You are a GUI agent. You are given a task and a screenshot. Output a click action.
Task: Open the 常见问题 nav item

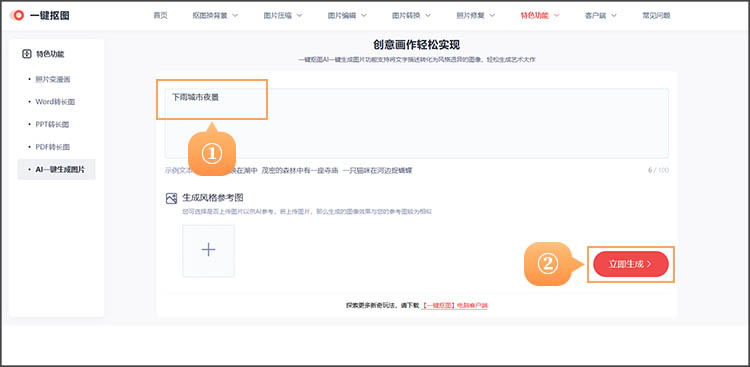click(656, 15)
